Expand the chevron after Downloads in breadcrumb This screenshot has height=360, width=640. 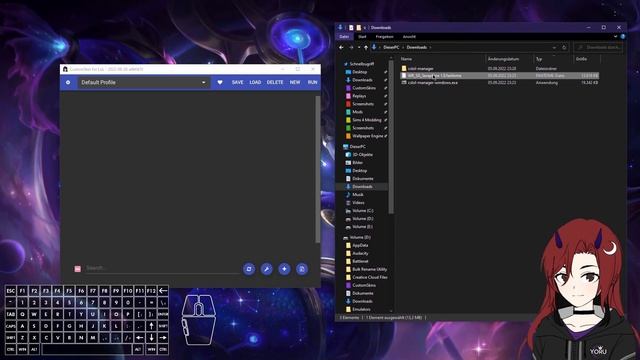[x=430, y=47]
